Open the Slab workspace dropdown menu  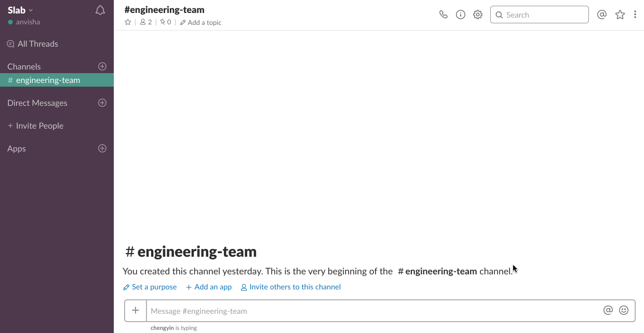21,10
